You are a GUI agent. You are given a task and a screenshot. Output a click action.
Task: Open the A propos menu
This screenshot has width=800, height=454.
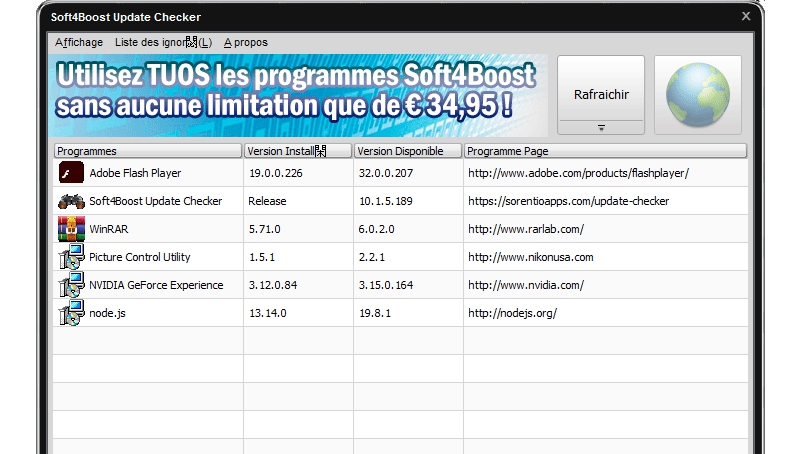(x=245, y=42)
